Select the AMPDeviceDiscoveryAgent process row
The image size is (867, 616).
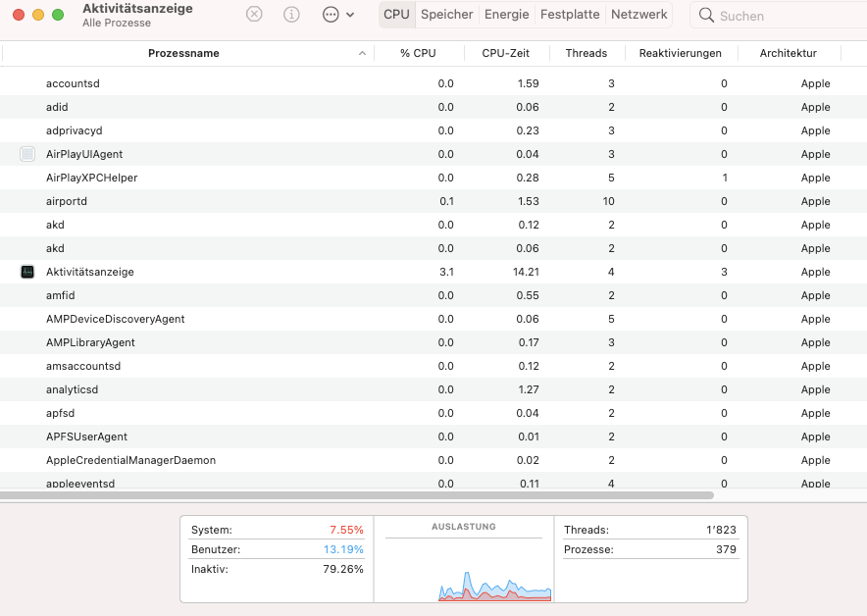(x=433, y=319)
